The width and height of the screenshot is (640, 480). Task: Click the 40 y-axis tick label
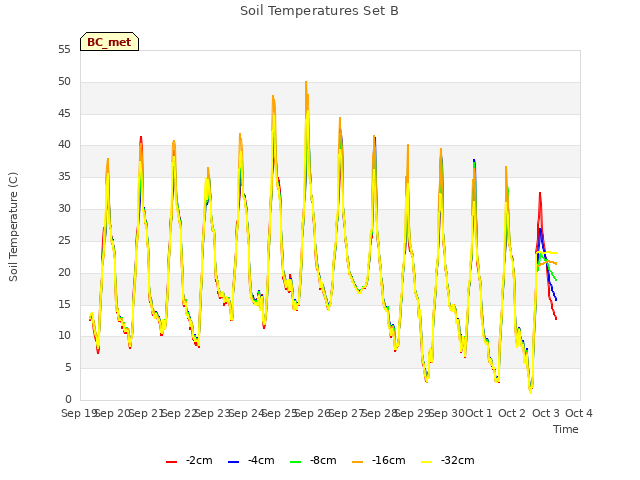coord(64,144)
